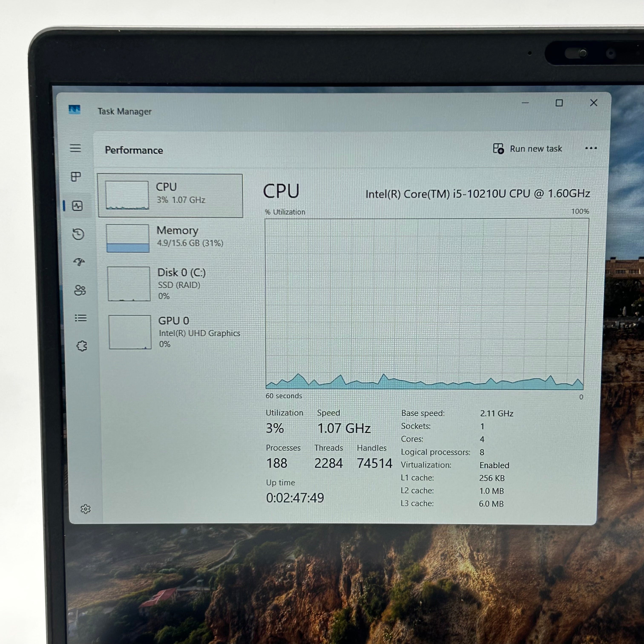Click the Run new task icon
This screenshot has width=644, height=644.
coord(498,149)
